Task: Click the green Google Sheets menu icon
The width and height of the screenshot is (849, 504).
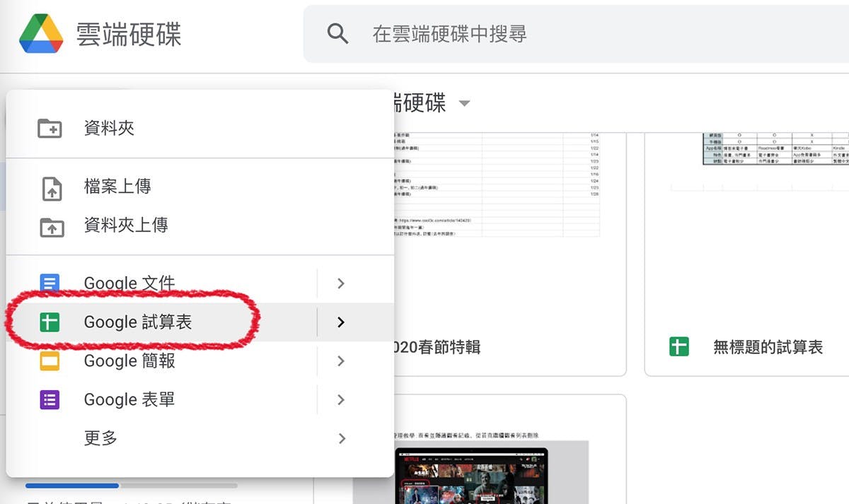Action: click(50, 322)
